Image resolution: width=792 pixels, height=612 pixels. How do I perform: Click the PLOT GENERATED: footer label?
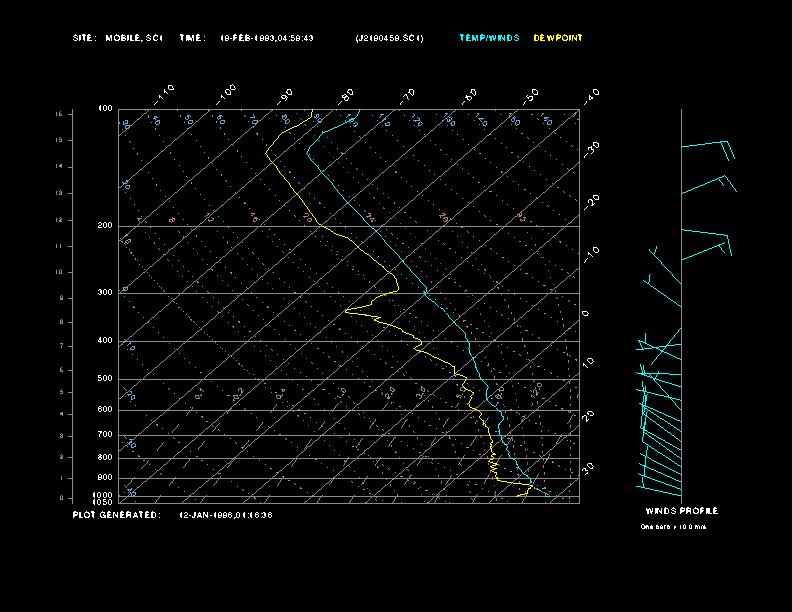pyautogui.click(x=115, y=515)
